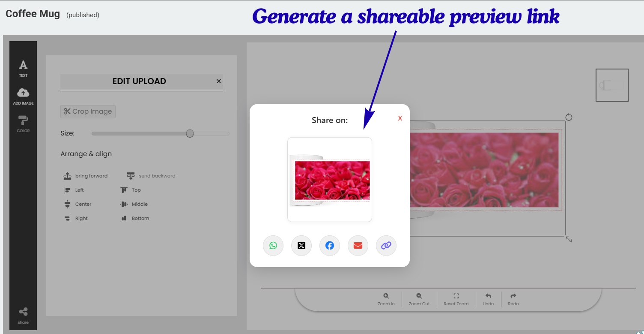The height and width of the screenshot is (334, 644).
Task: Copy shareable preview link icon
Action: click(x=386, y=246)
